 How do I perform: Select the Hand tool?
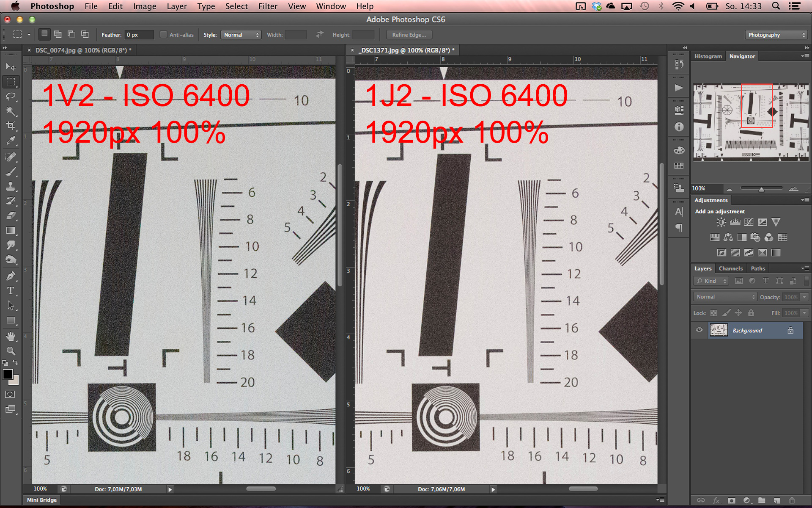(11, 337)
